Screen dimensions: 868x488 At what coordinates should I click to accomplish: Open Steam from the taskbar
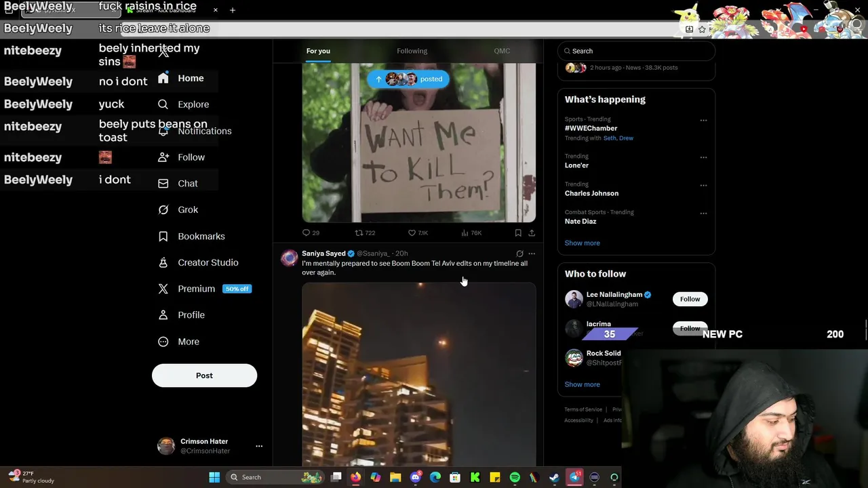[554, 477]
